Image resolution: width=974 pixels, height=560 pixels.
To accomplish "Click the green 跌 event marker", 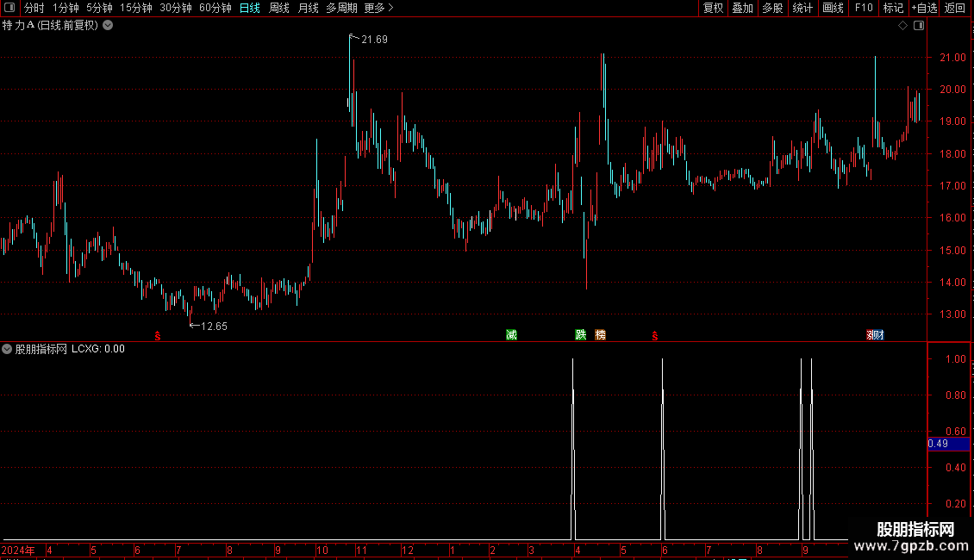I will (x=580, y=334).
